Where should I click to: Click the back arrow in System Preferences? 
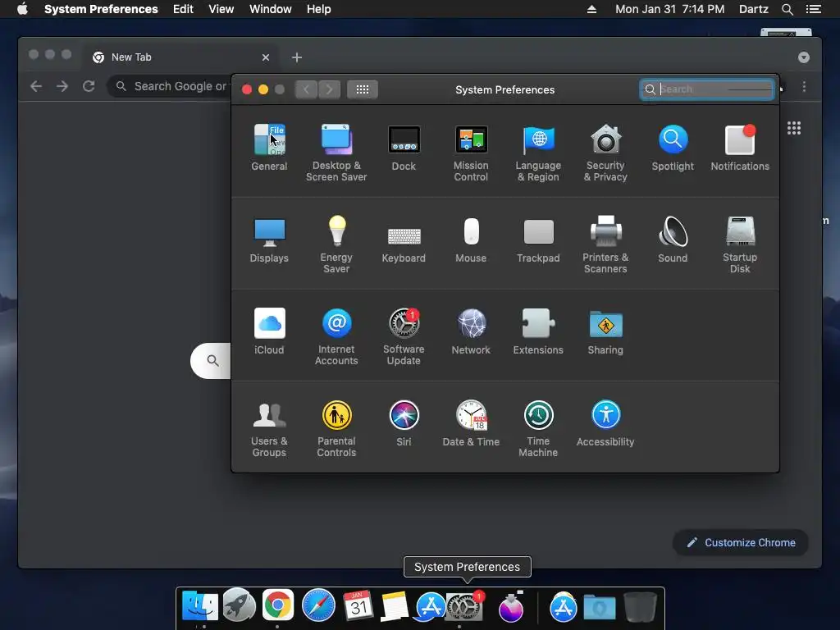[x=307, y=89]
